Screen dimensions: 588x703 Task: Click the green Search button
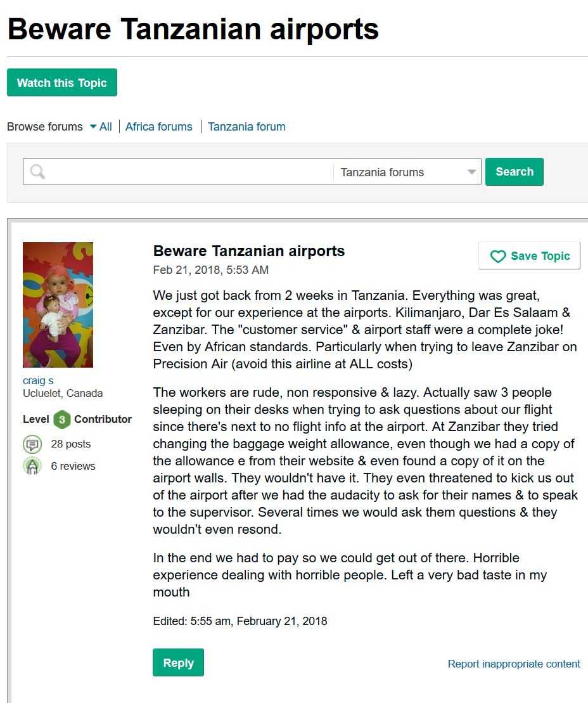click(x=514, y=172)
